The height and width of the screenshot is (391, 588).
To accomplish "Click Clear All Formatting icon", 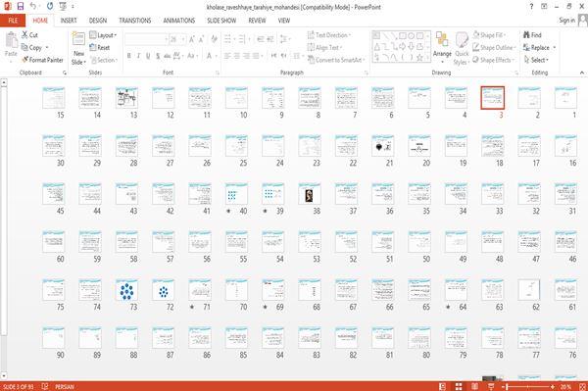I will click(x=214, y=39).
